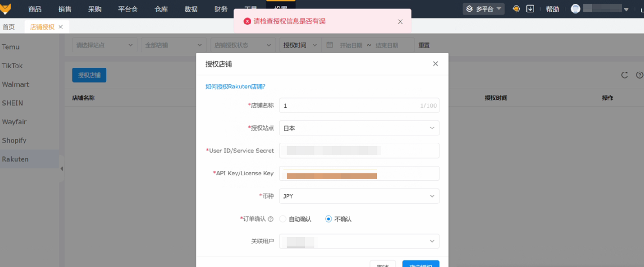Image resolution: width=644 pixels, height=267 pixels.
Task: Click the API Key/License Key field
Action: (x=359, y=173)
